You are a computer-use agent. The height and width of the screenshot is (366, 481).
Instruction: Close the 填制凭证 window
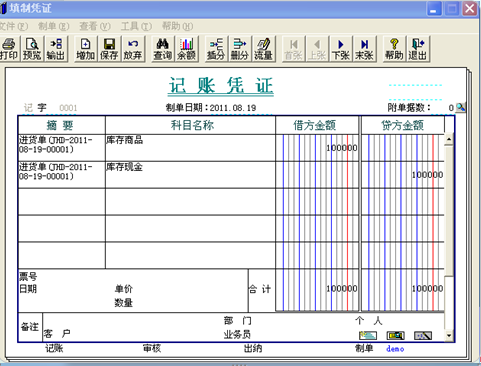pyautogui.click(x=470, y=8)
